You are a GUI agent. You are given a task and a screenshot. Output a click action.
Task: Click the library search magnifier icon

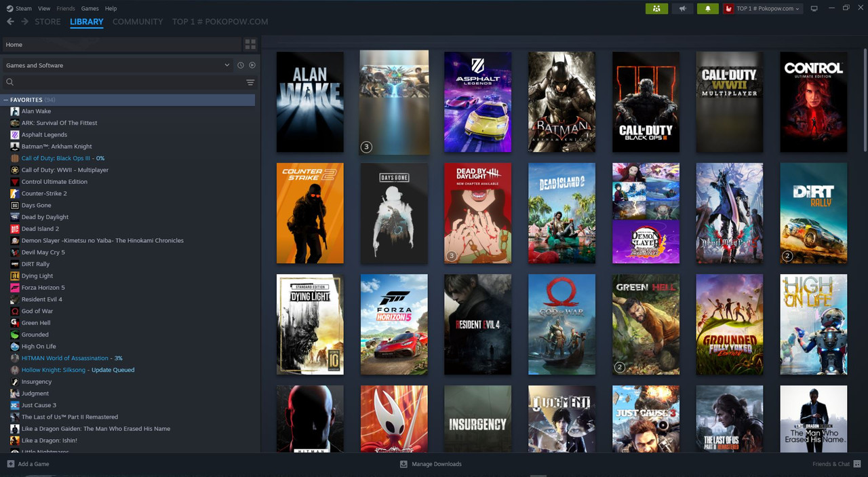point(9,82)
